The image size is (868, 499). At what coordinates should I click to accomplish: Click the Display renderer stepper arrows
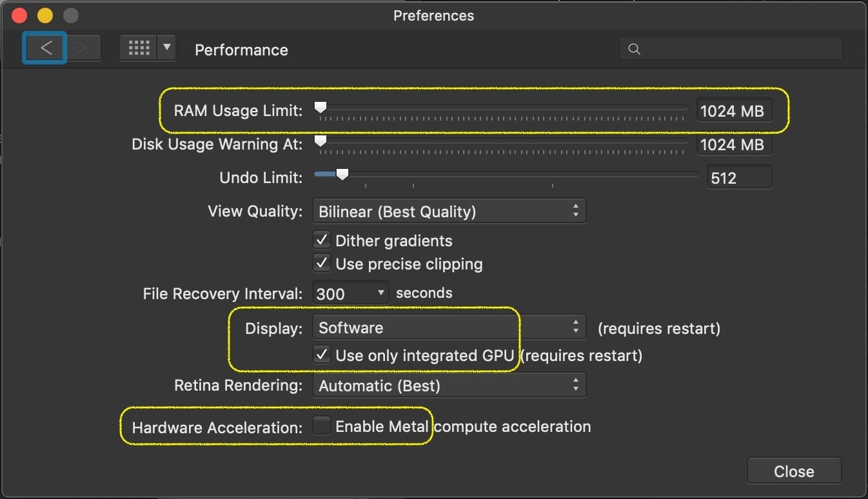576,327
